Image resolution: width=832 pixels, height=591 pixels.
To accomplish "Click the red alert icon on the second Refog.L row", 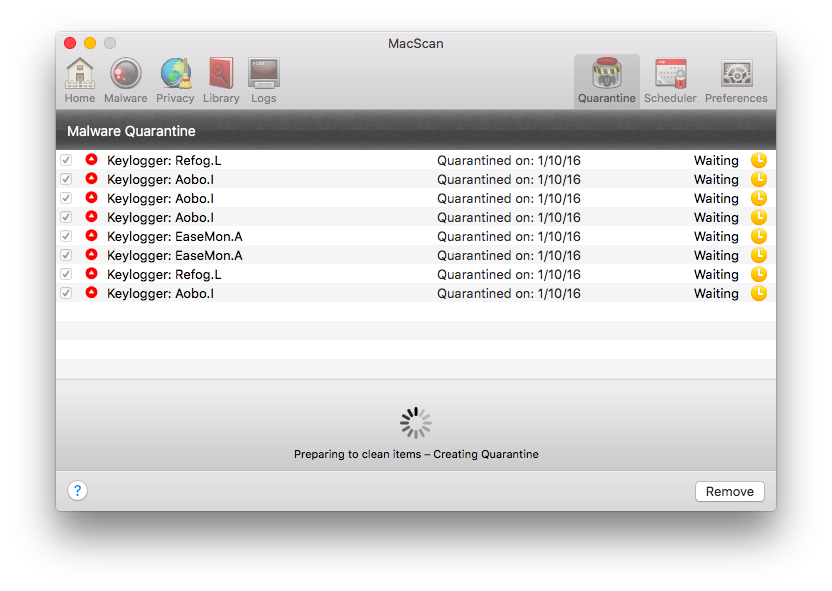I will click(92, 274).
